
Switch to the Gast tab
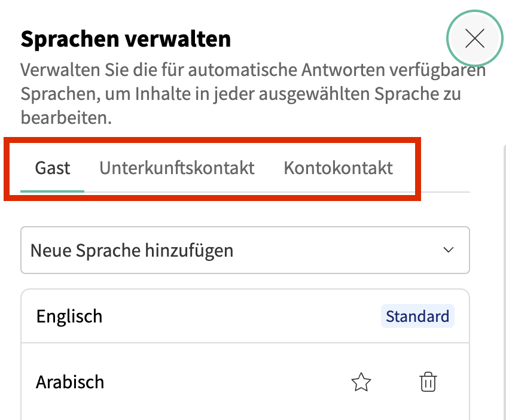(x=53, y=168)
